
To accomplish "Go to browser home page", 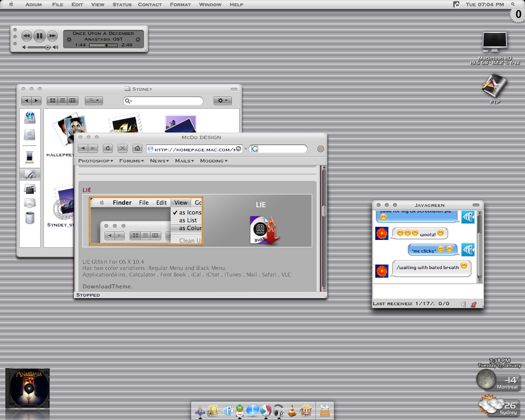I will tap(137, 148).
